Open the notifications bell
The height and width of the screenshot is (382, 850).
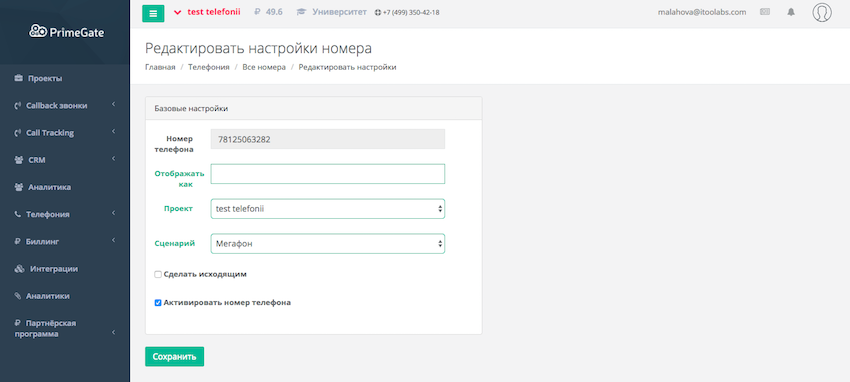[x=791, y=12]
